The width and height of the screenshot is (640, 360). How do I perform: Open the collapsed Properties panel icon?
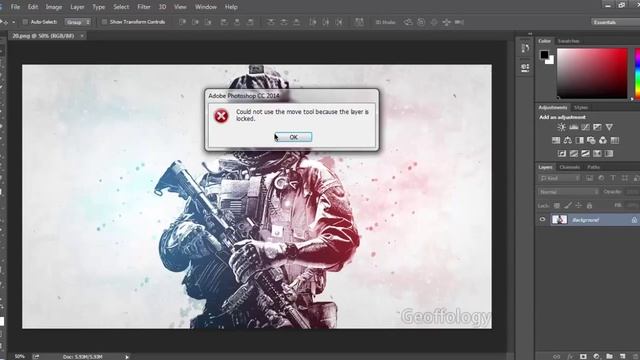tap(525, 67)
